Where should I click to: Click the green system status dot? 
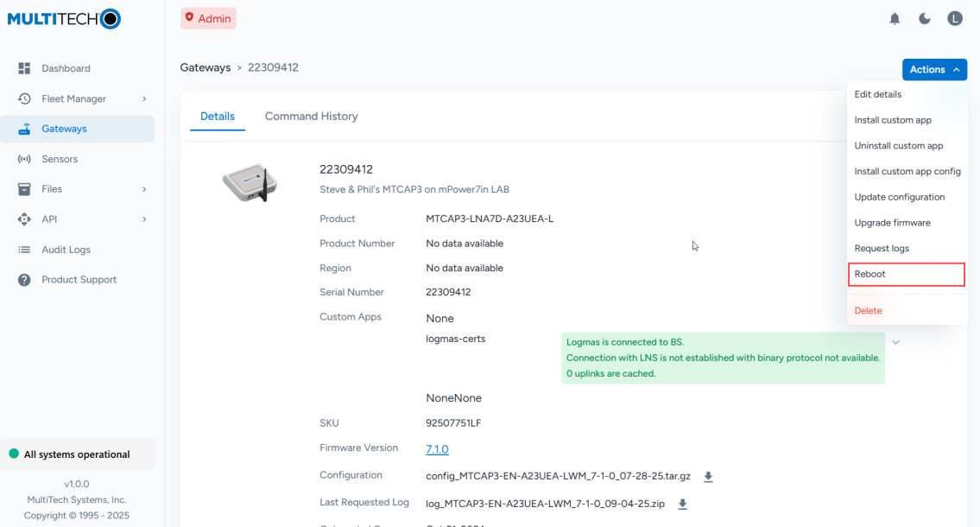point(14,454)
